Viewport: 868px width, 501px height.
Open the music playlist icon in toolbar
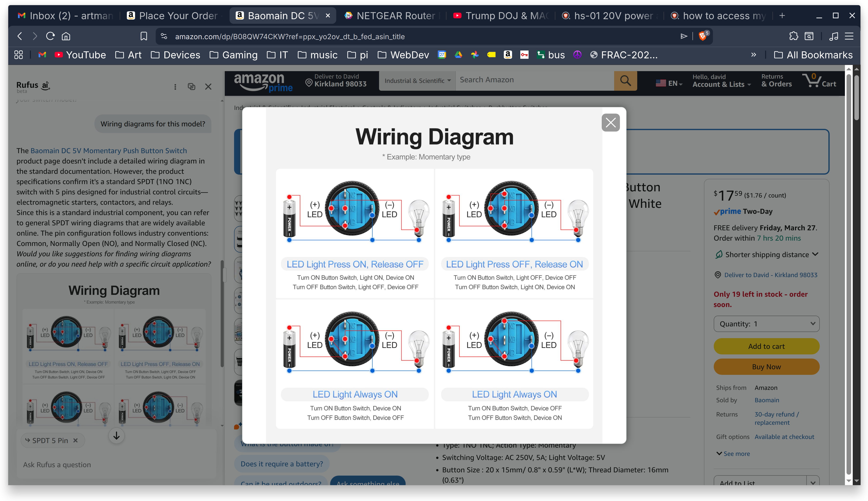pyautogui.click(x=833, y=36)
